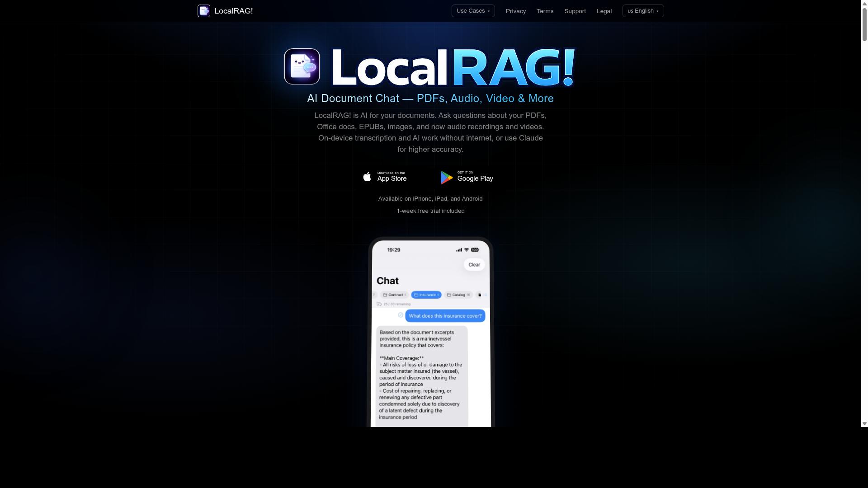This screenshot has height=488, width=868.
Task: Select the Insurance folder chip
Action: point(426,295)
